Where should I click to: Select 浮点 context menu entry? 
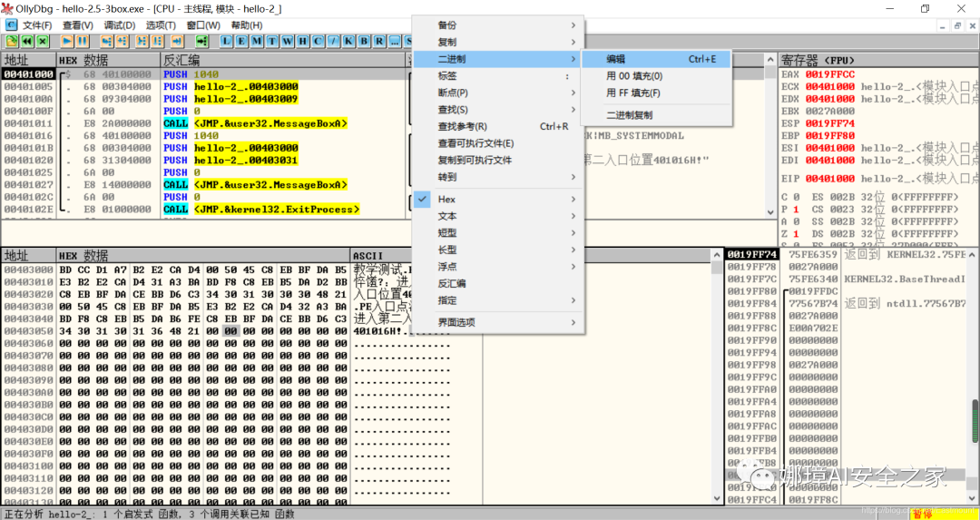498,266
